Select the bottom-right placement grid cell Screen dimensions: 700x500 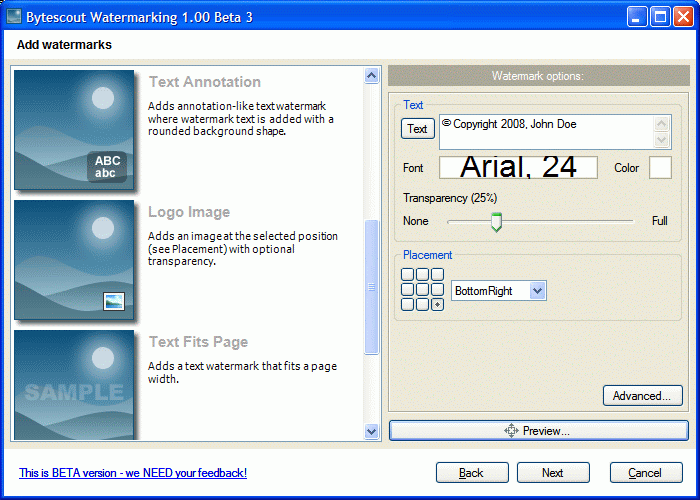coord(438,304)
